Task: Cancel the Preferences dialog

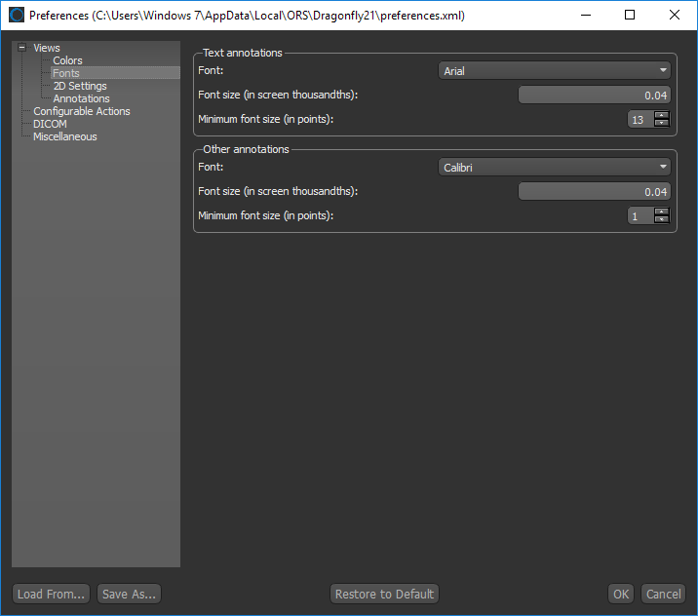Action: (x=663, y=594)
